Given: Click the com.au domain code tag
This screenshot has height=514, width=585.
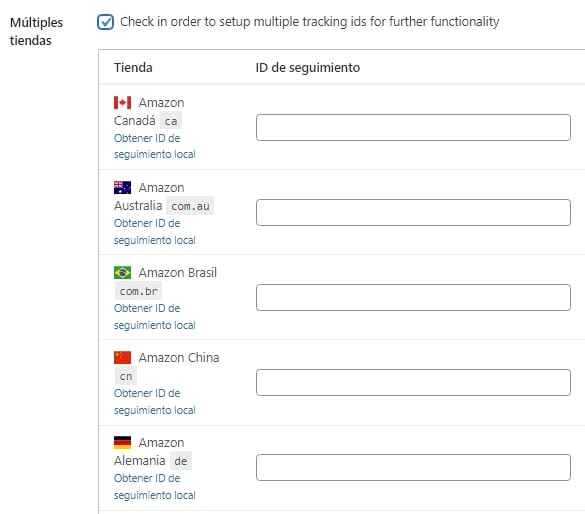Looking at the screenshot, I should click(x=190, y=206).
